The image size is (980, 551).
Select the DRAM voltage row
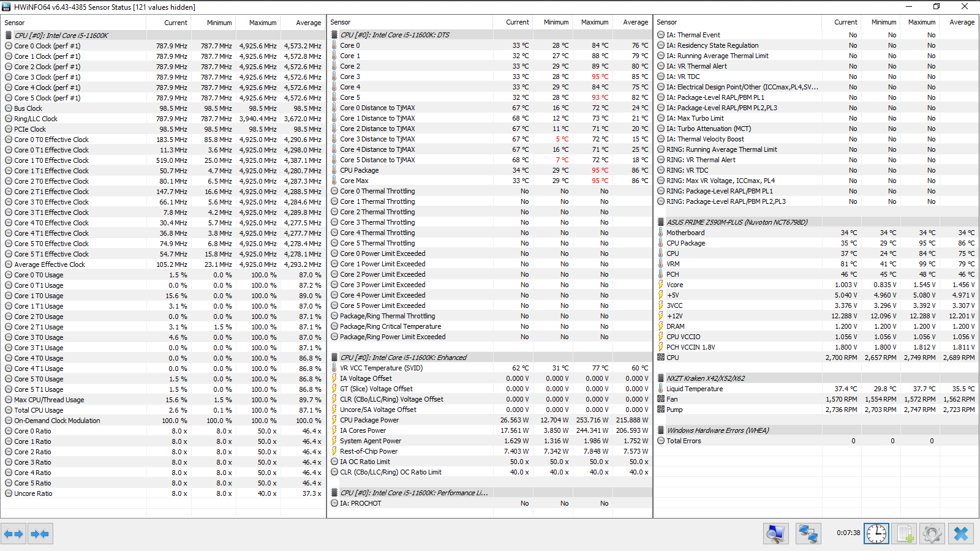click(x=816, y=326)
